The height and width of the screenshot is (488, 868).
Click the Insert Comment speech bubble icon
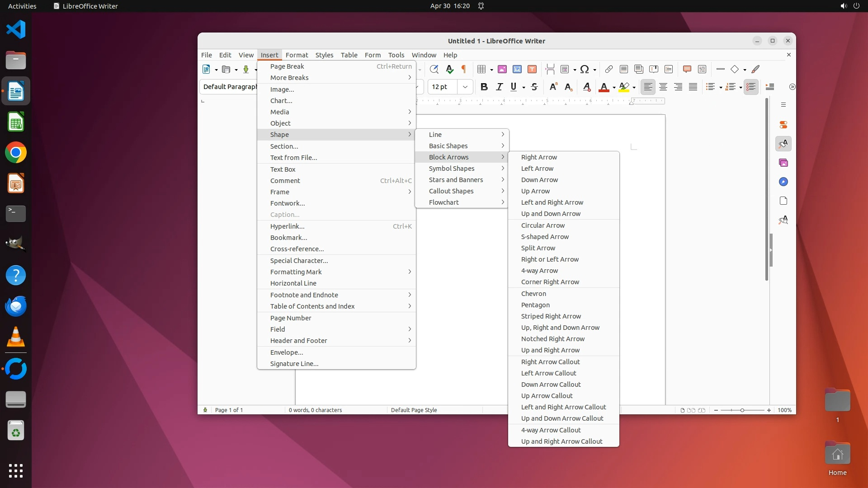[x=687, y=69]
